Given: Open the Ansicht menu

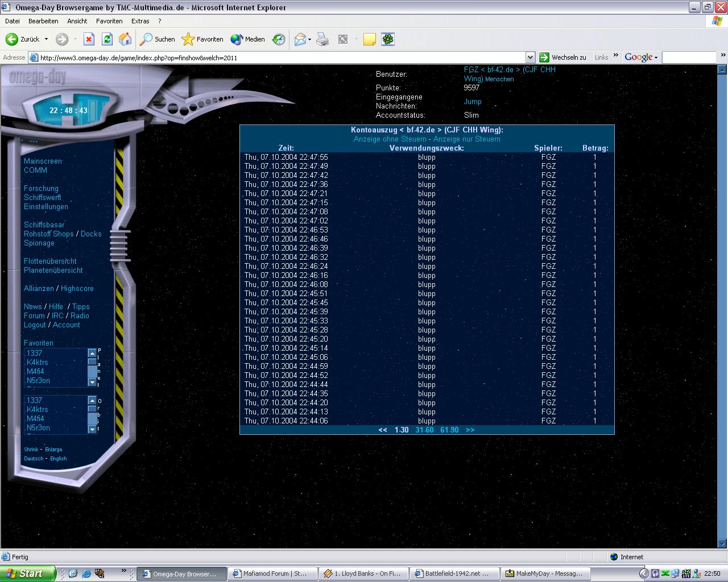Looking at the screenshot, I should point(77,21).
